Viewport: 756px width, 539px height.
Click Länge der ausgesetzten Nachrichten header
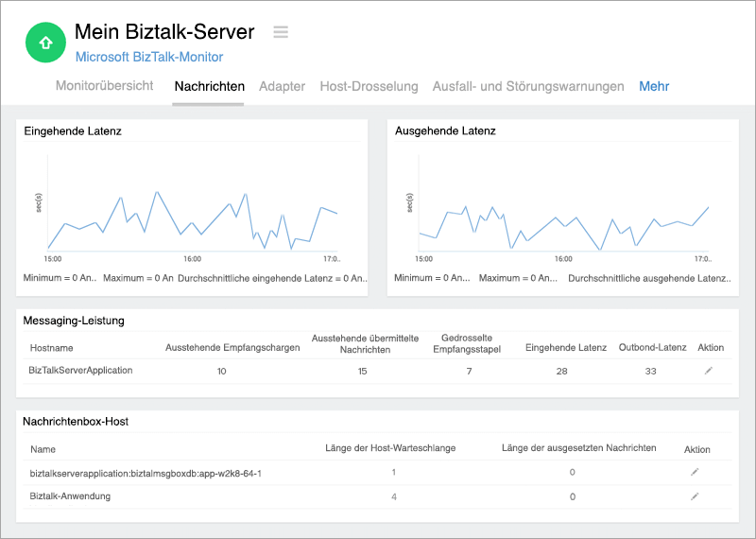578,448
